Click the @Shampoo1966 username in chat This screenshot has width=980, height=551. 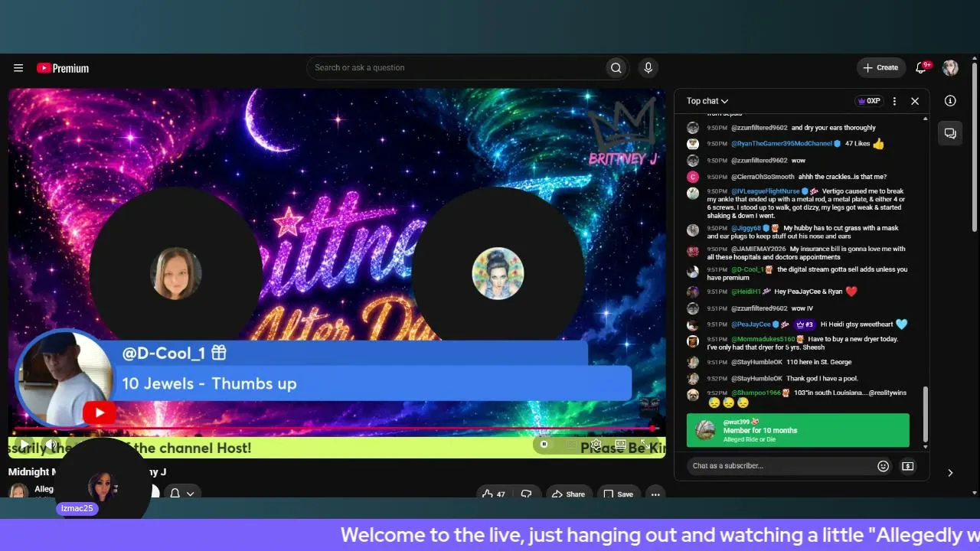(755, 393)
